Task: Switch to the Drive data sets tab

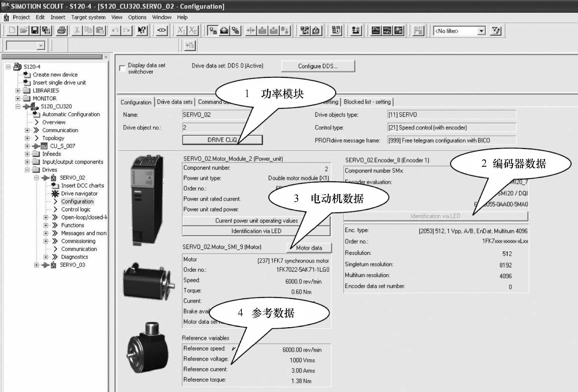Action: pos(175,102)
